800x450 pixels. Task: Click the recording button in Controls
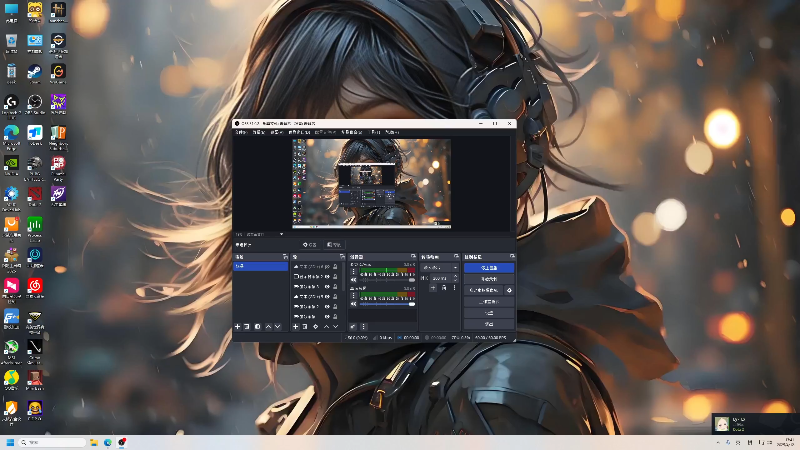click(489, 279)
